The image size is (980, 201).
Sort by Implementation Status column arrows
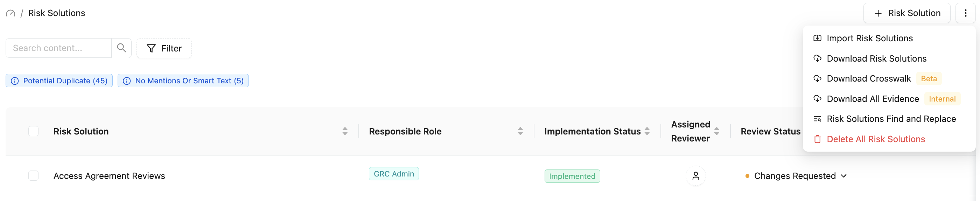click(647, 131)
